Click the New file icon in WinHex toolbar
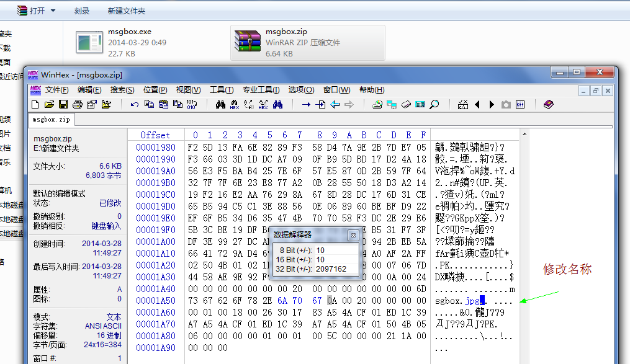Screen dimensions: 630x364 pyautogui.click(x=35, y=105)
